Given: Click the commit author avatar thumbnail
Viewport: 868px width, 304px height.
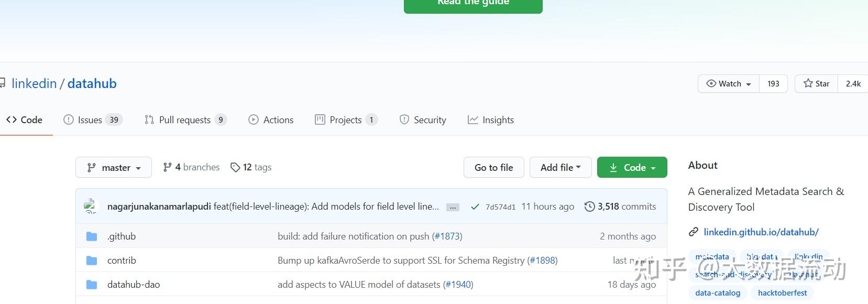Looking at the screenshot, I should point(91,206).
